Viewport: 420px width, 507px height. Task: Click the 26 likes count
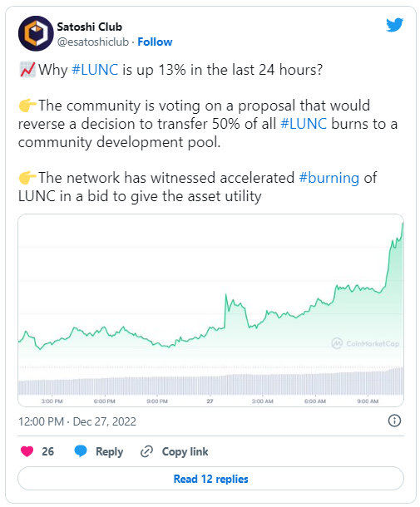[x=48, y=451]
